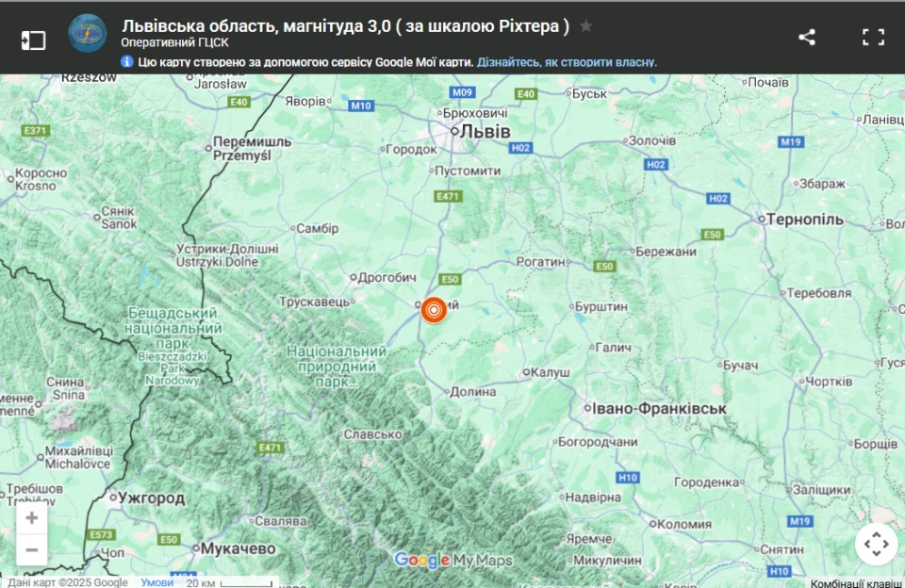Click the 'Дрогобич' town label
This screenshot has width=905, height=588.
pyautogui.click(x=387, y=278)
